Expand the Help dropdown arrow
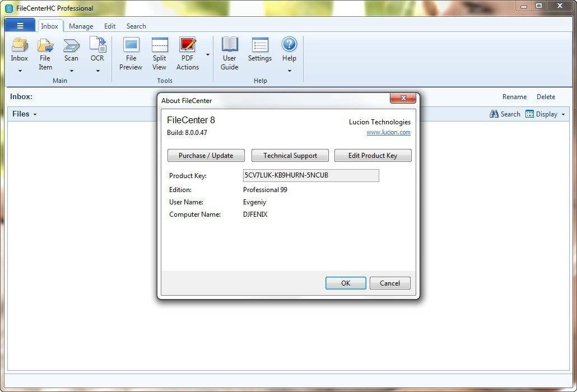 pos(290,71)
